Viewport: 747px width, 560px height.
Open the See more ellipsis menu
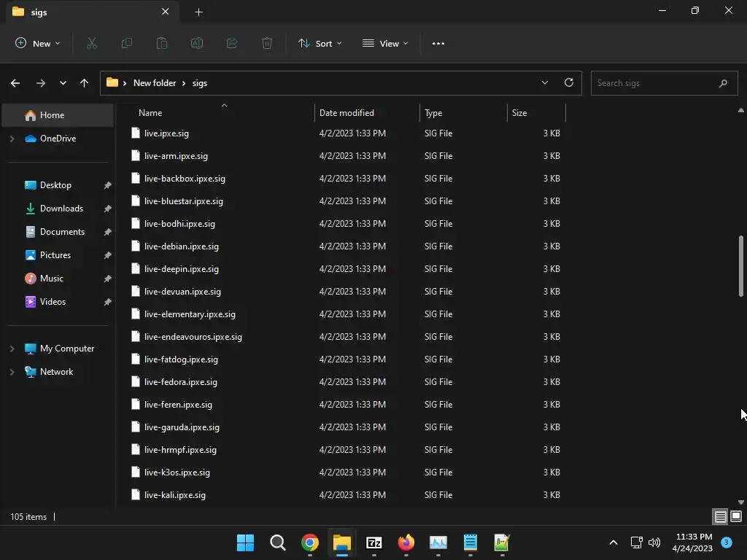point(438,43)
